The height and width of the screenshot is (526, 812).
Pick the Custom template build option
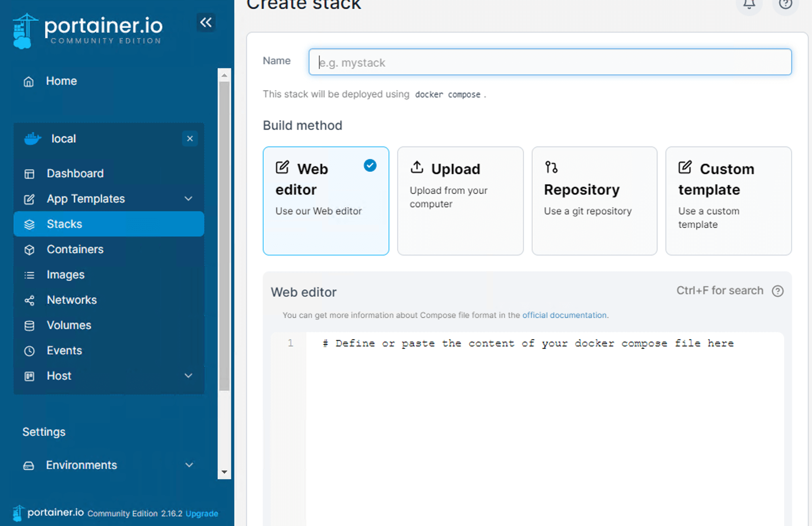click(728, 201)
